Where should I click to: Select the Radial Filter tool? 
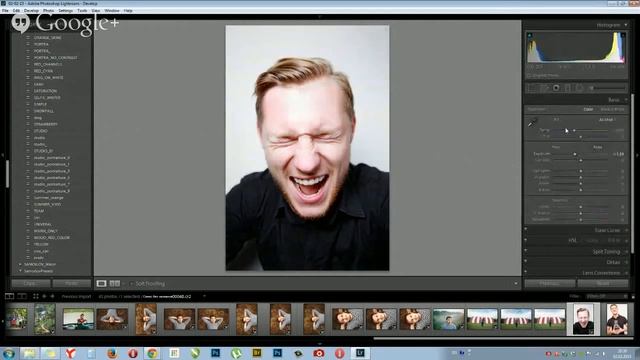click(579, 88)
